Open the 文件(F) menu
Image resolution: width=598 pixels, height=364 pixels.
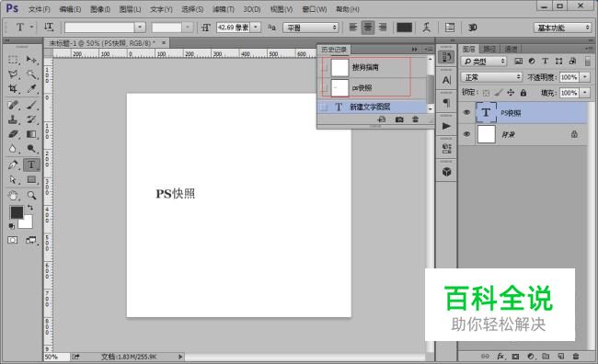point(40,9)
